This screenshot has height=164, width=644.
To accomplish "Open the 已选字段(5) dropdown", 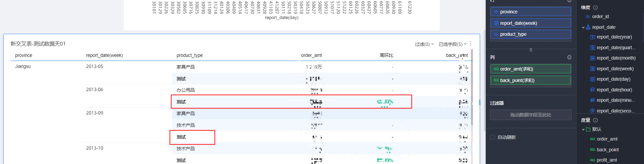I will pos(452,44).
